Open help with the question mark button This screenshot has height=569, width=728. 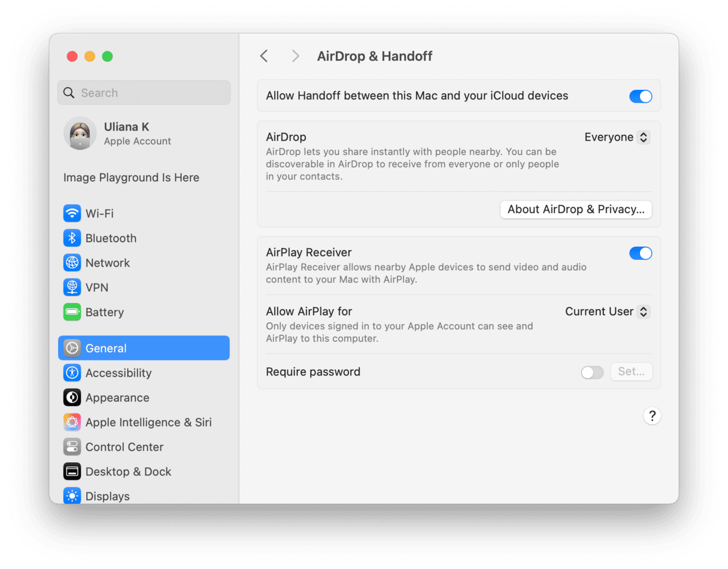[x=652, y=416]
